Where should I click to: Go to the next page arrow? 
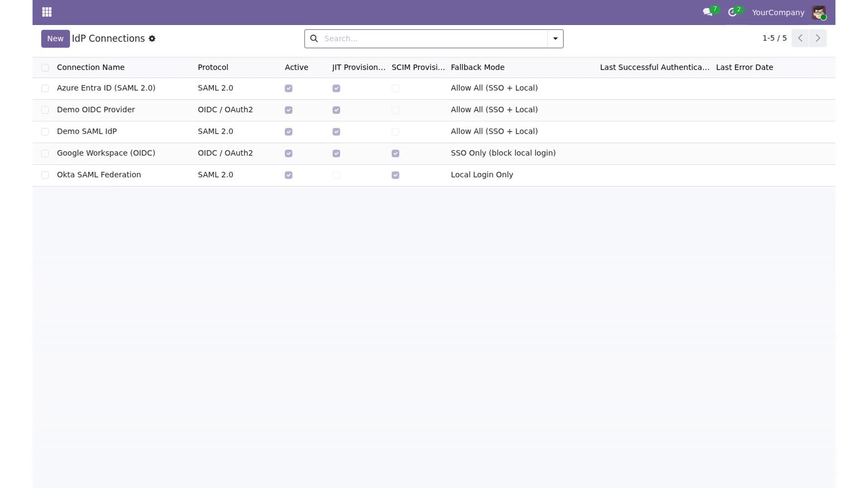point(818,38)
